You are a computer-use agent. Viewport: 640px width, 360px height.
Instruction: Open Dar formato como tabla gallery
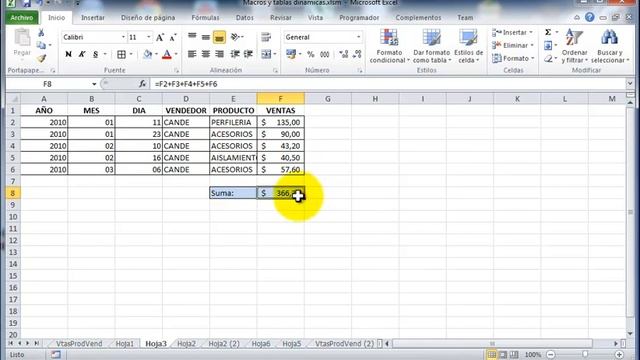pos(431,46)
